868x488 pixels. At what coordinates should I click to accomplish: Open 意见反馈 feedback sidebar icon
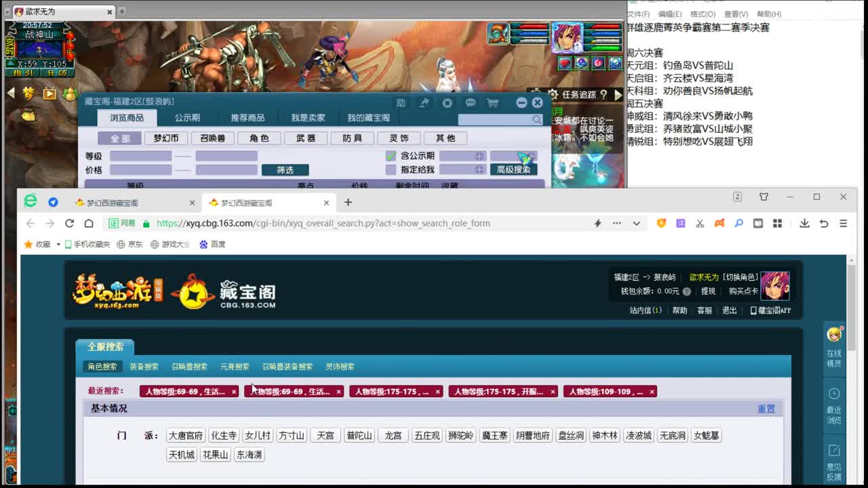(x=834, y=461)
